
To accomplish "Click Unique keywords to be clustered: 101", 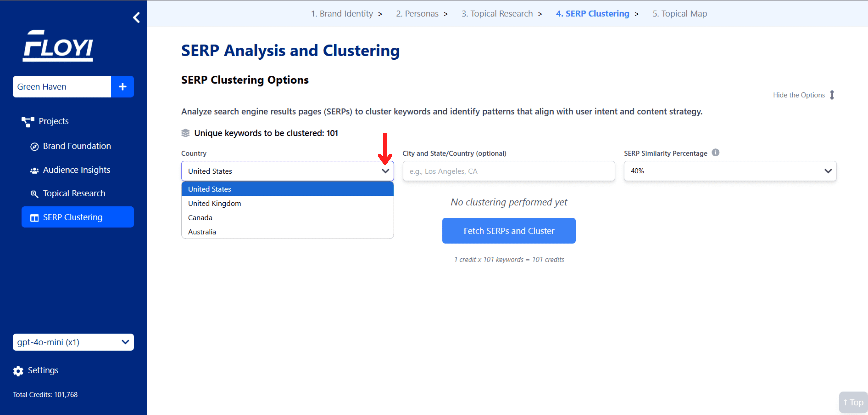I will point(266,133).
